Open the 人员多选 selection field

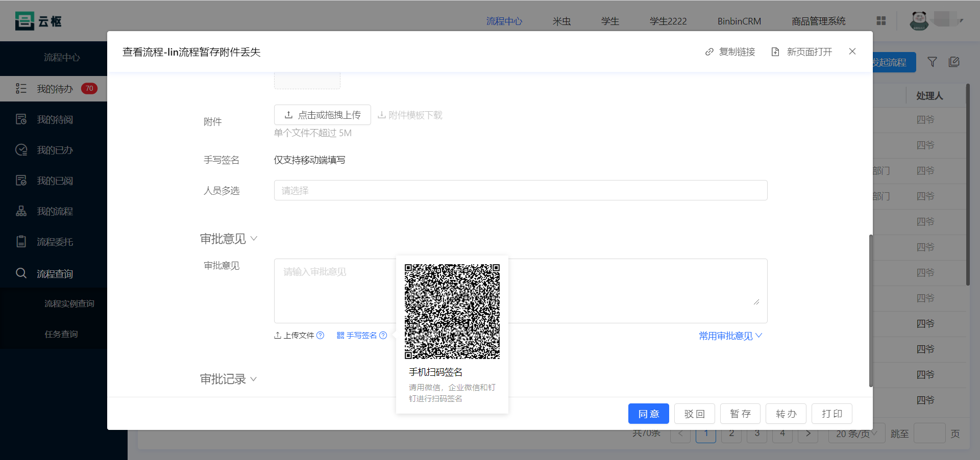(x=521, y=190)
